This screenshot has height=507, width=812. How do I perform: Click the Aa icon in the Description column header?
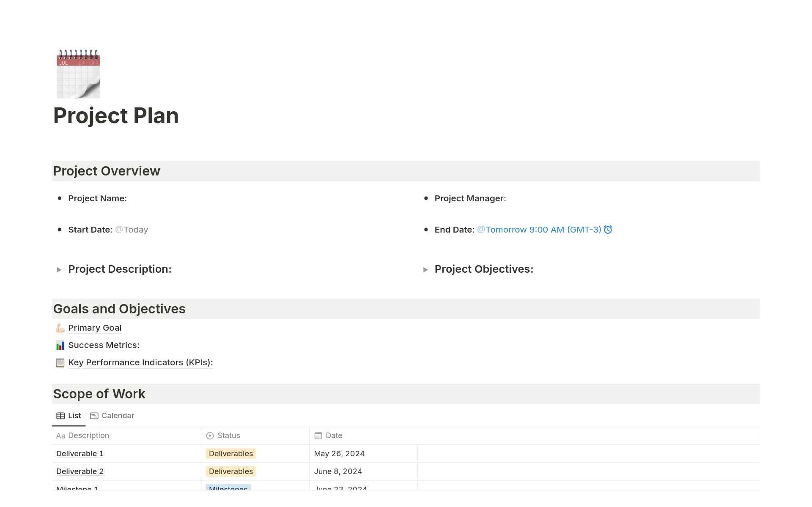(60, 436)
